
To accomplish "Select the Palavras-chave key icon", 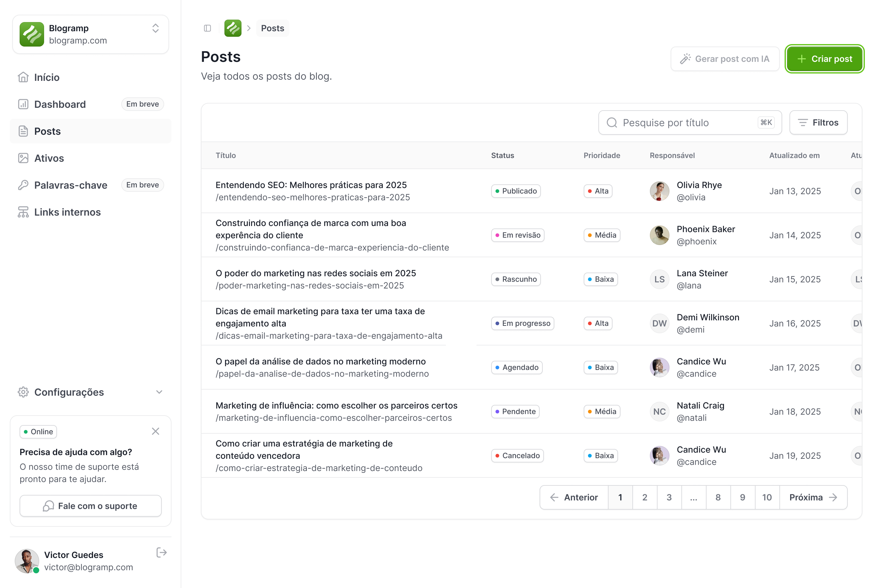I will pyautogui.click(x=23, y=185).
